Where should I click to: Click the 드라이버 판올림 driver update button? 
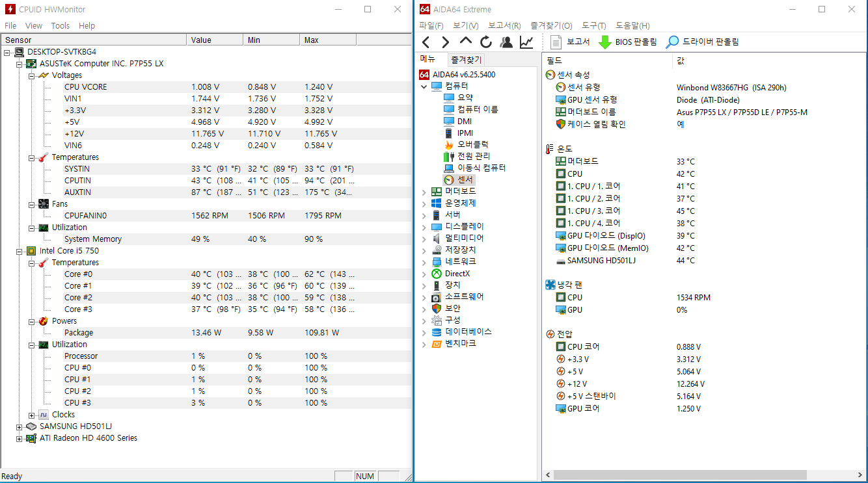click(x=702, y=42)
